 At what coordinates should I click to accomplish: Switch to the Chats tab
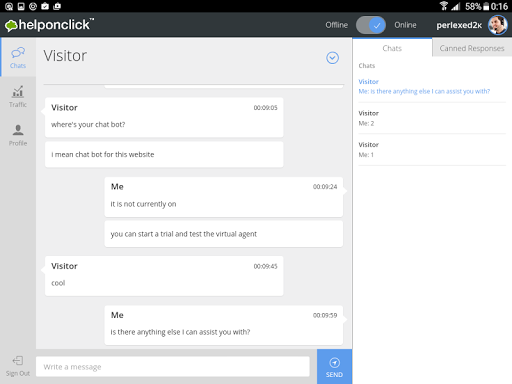click(x=392, y=48)
